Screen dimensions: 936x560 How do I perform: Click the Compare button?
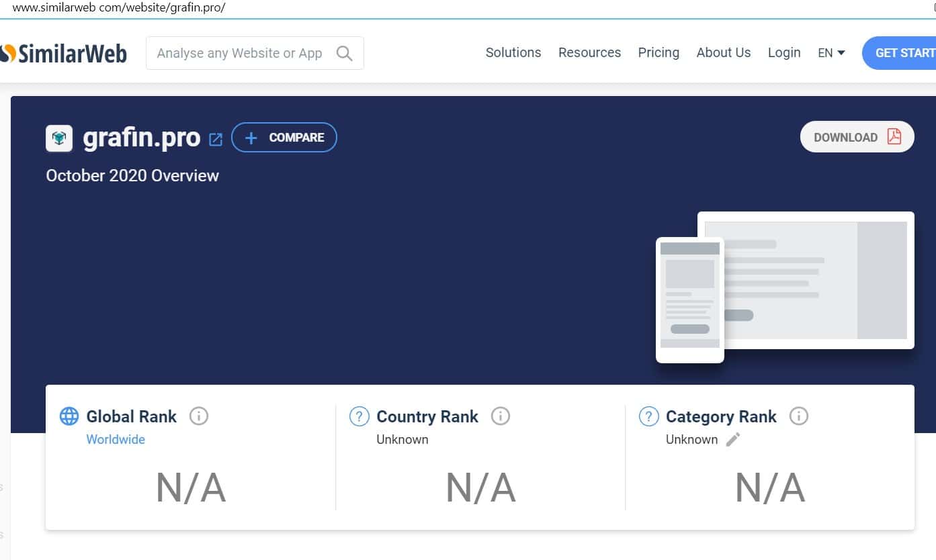284,137
